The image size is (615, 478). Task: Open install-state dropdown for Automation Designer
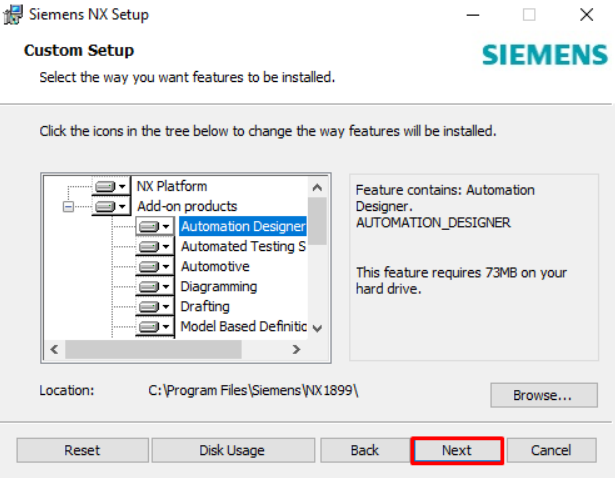tap(155, 226)
